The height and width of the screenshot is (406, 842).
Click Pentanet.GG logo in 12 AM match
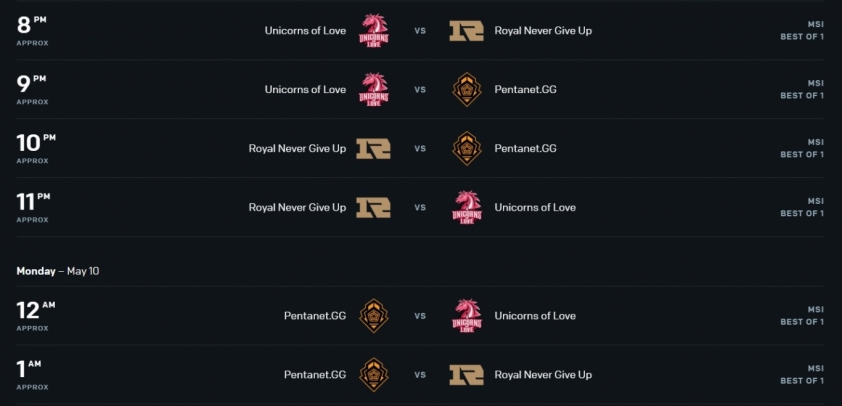pos(374,316)
